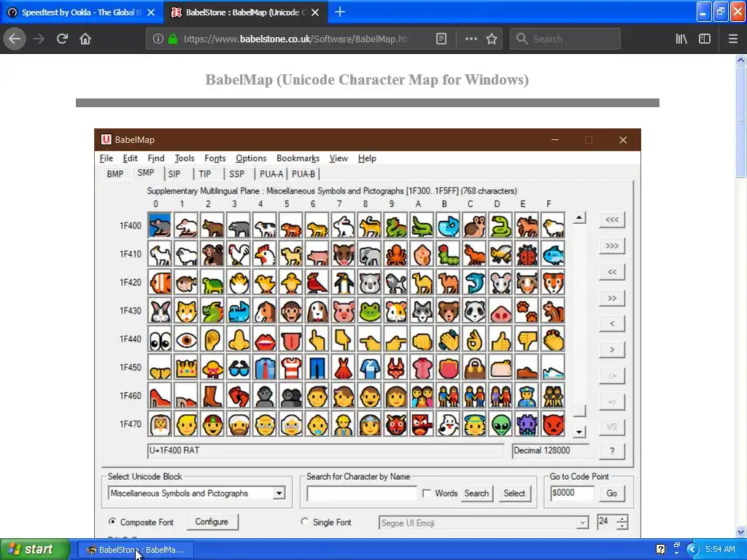Image resolution: width=747 pixels, height=560 pixels.
Task: Click the Search for Character by Name field
Action: click(x=362, y=494)
